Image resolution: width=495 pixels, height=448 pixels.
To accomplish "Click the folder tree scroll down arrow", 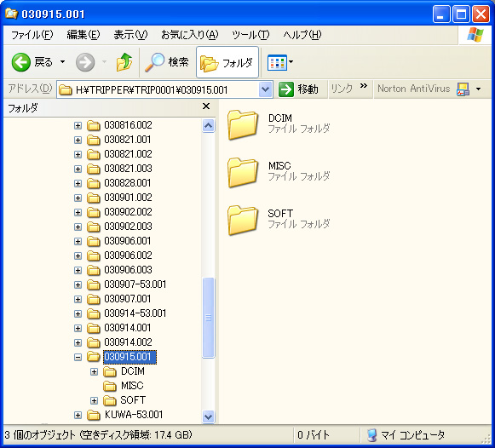I will [x=209, y=417].
